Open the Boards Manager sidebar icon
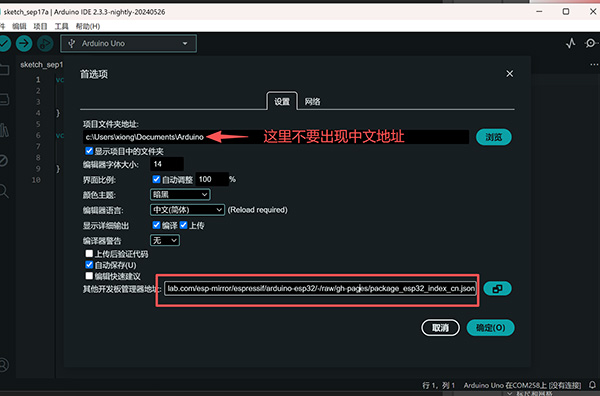The image size is (600, 396). point(4,99)
